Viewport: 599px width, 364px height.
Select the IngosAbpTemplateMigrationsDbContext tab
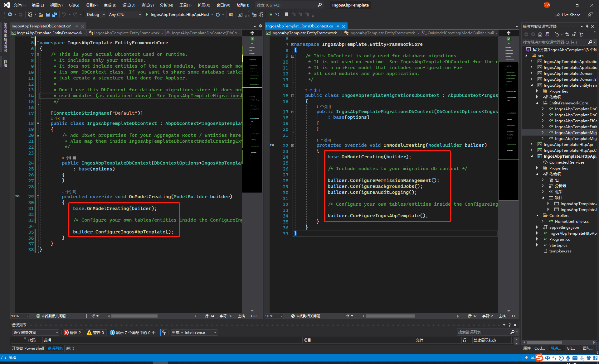coord(299,26)
